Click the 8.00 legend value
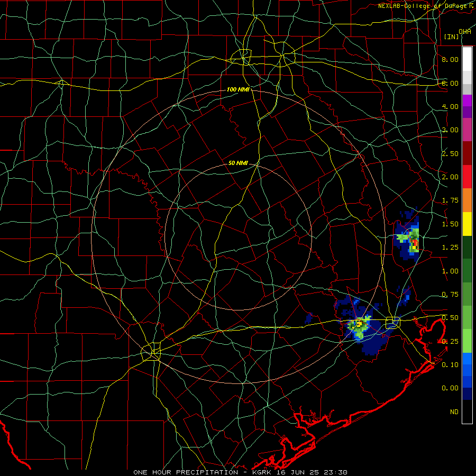476x476 pixels. [x=450, y=59]
